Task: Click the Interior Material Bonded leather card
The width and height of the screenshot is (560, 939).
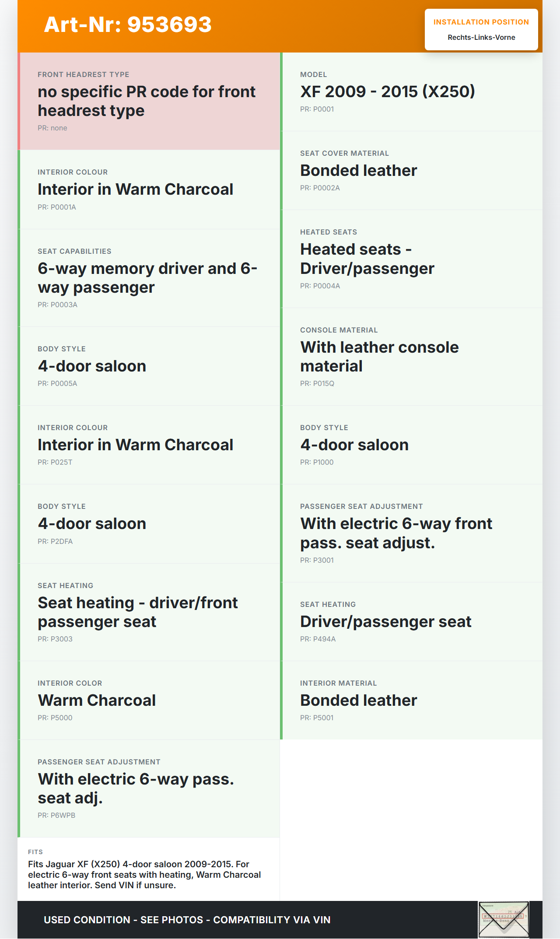Action: coord(411,700)
